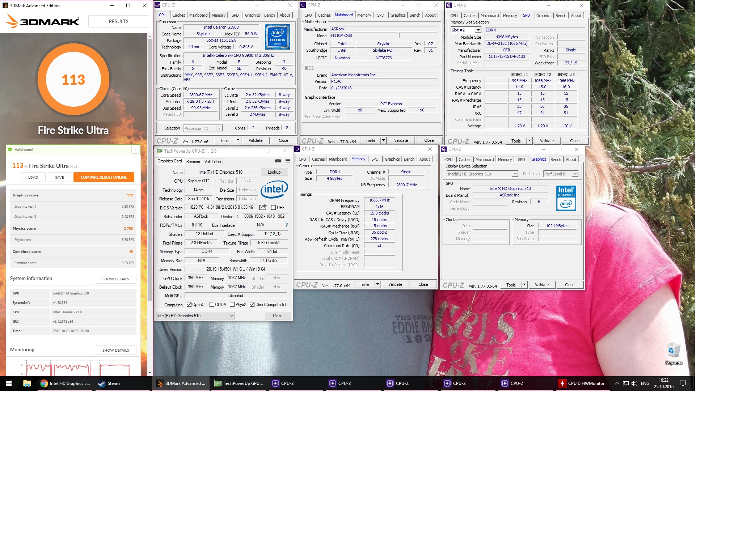Switch to Bench tab in Mainboard window
Image resolution: width=747 pixels, height=560 pixels.
pos(415,15)
